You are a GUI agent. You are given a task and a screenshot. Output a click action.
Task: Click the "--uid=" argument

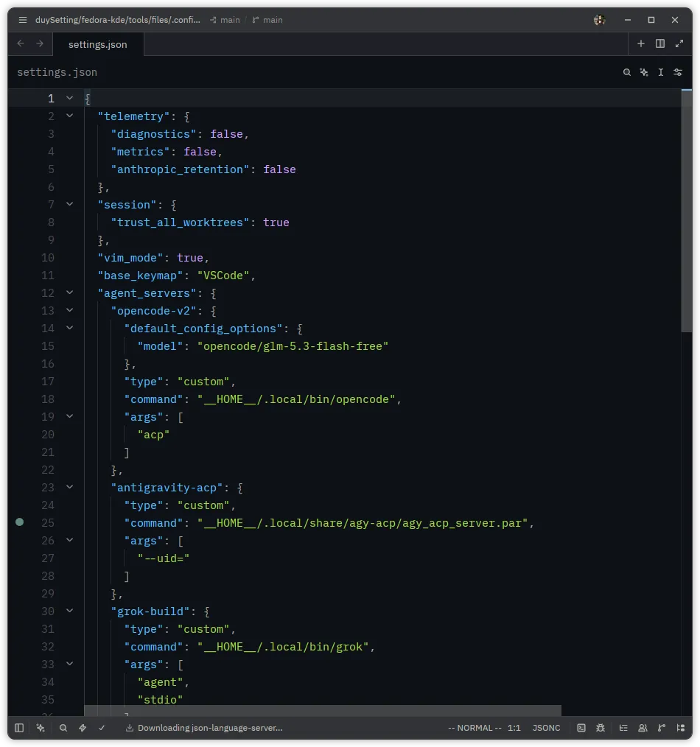point(164,558)
